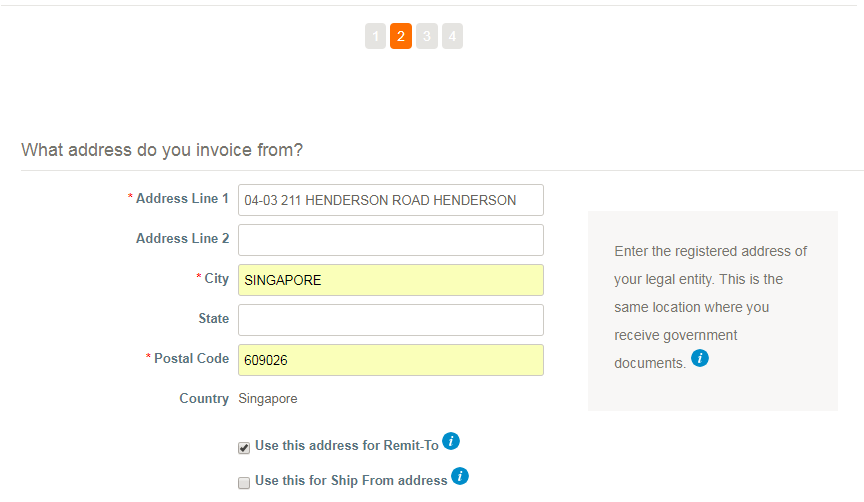Open info icon beside Remit-To option

451,441
